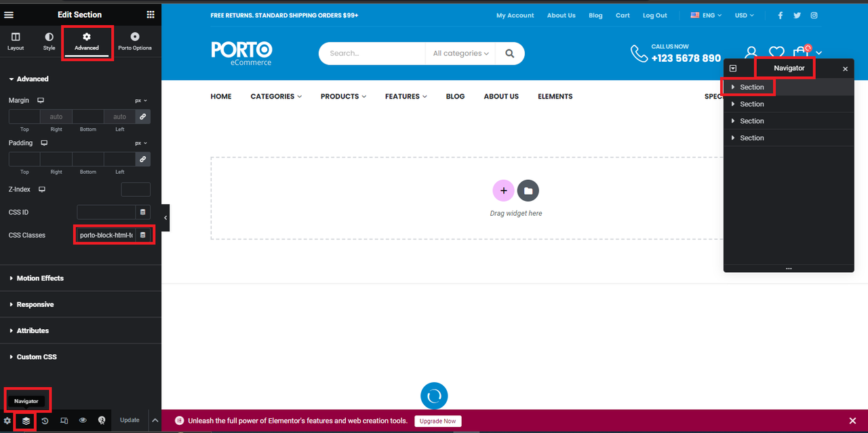Switch to the Layout tab
This screenshot has height=433, width=868.
pos(16,41)
